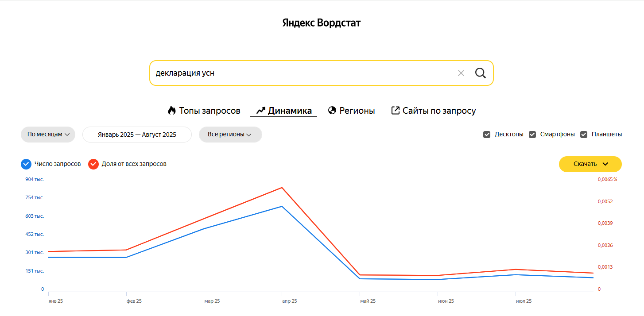The image size is (644, 316).
Task: Click the trending arrow Динамика icon
Action: click(x=260, y=111)
